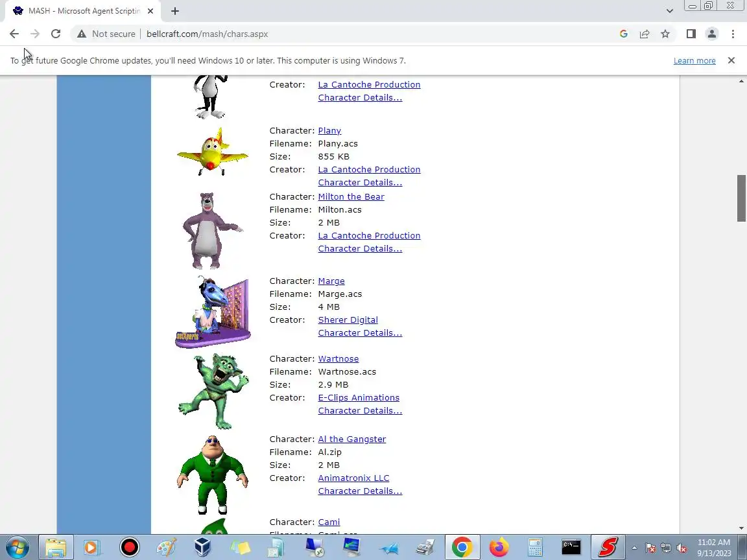747x560 pixels.
Task: Open Character Details for Plany
Action: (x=360, y=182)
